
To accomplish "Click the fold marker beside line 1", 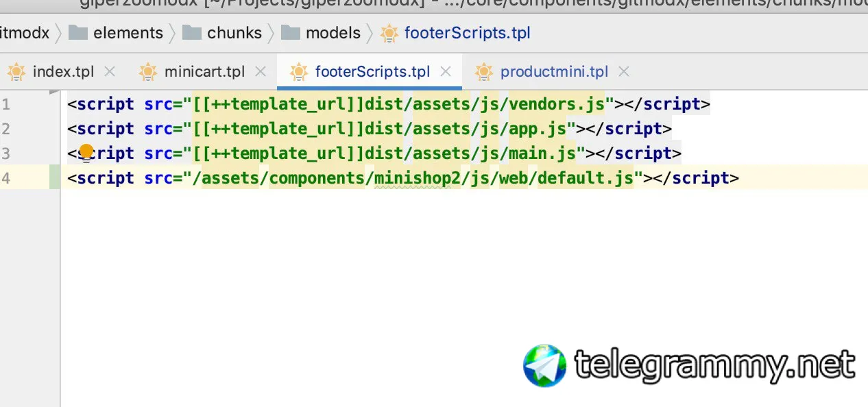I will 55,92.
